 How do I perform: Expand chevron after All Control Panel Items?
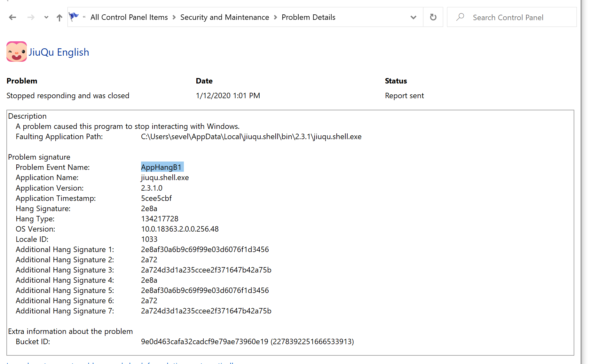174,17
